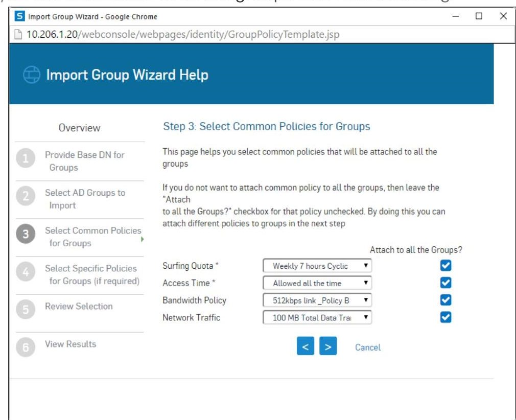Select Review Selection step in sidebar

pyautogui.click(x=79, y=307)
